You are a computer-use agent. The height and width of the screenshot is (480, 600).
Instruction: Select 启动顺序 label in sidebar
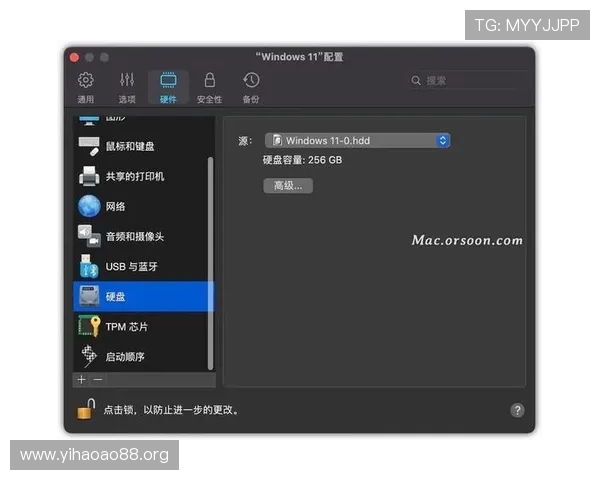[125, 357]
